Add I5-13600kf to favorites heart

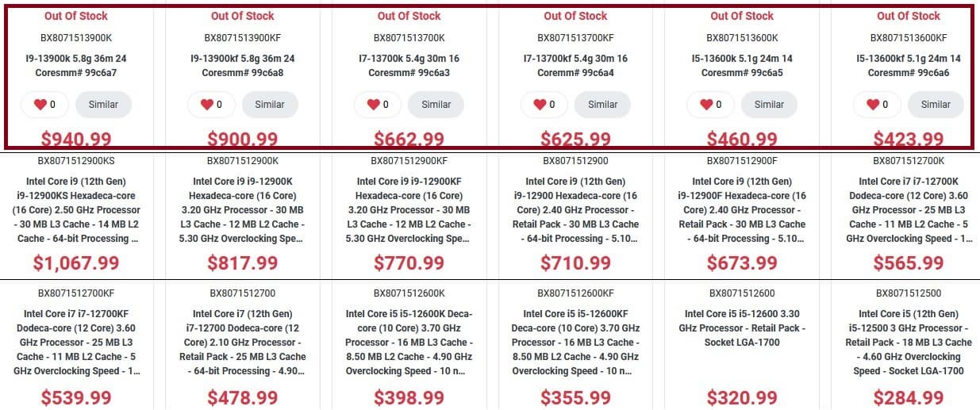tap(874, 105)
